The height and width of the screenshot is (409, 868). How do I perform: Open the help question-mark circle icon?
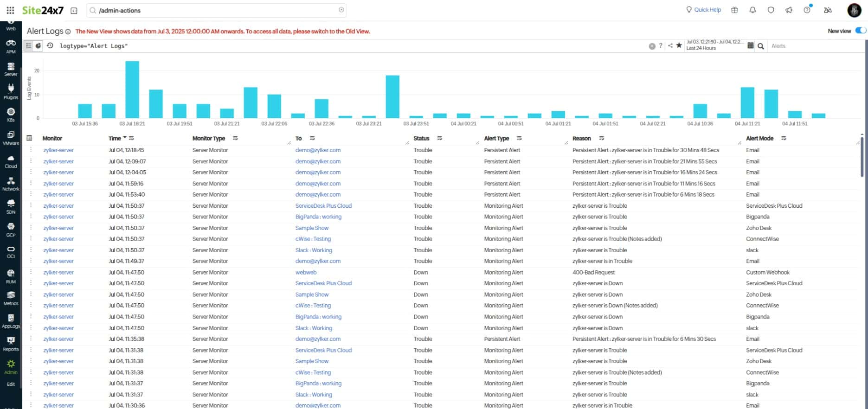807,10
